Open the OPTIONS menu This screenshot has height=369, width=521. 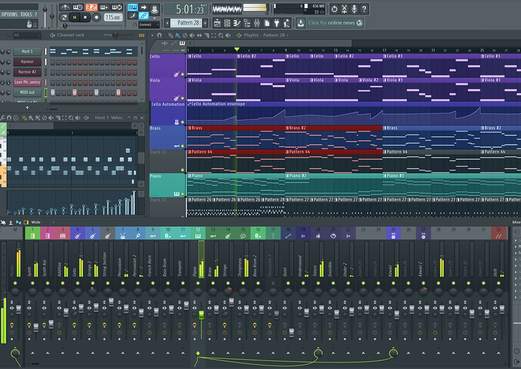point(10,14)
